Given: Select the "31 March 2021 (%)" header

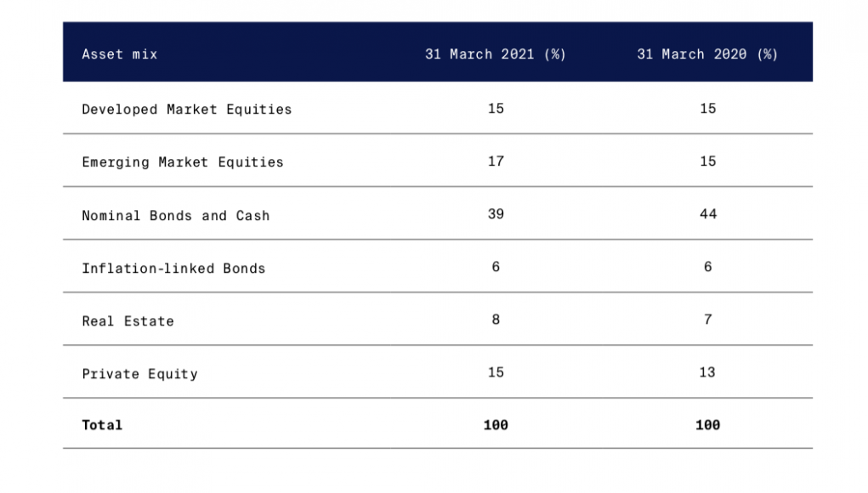Looking at the screenshot, I should tap(496, 54).
